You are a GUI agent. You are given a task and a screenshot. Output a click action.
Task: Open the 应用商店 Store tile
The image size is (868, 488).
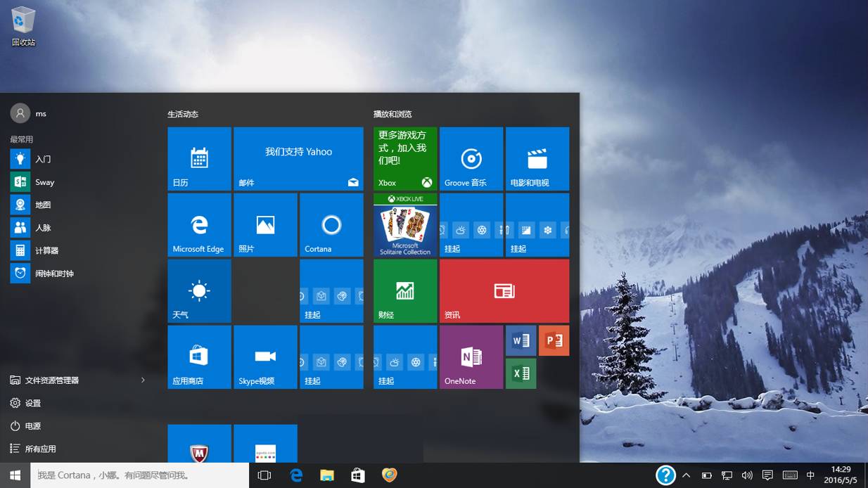199,357
